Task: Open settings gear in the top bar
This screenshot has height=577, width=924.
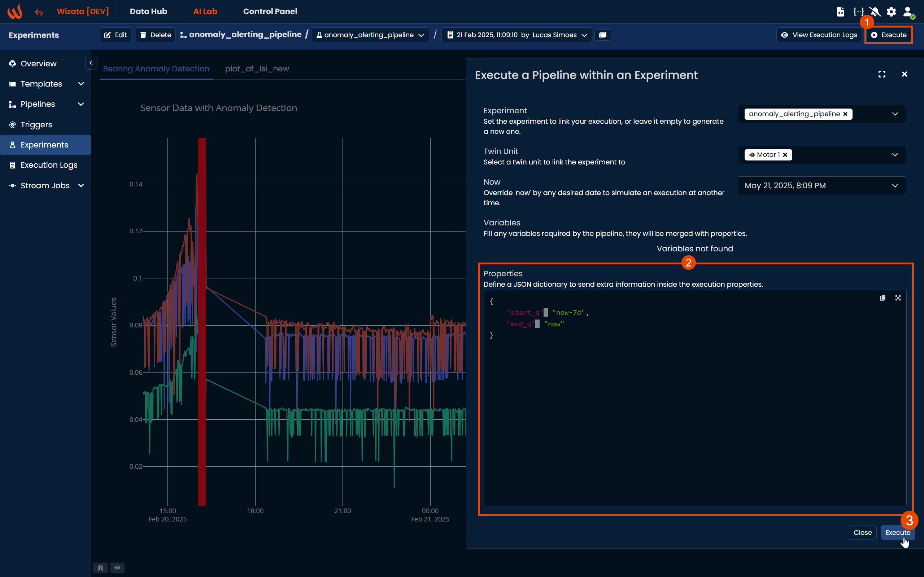Action: (891, 12)
